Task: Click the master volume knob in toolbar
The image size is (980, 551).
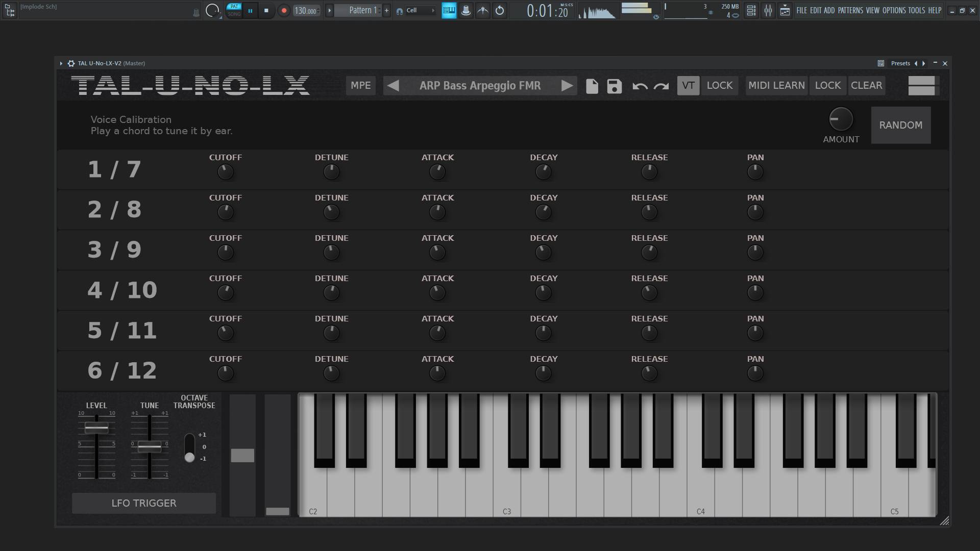Action: pyautogui.click(x=212, y=10)
